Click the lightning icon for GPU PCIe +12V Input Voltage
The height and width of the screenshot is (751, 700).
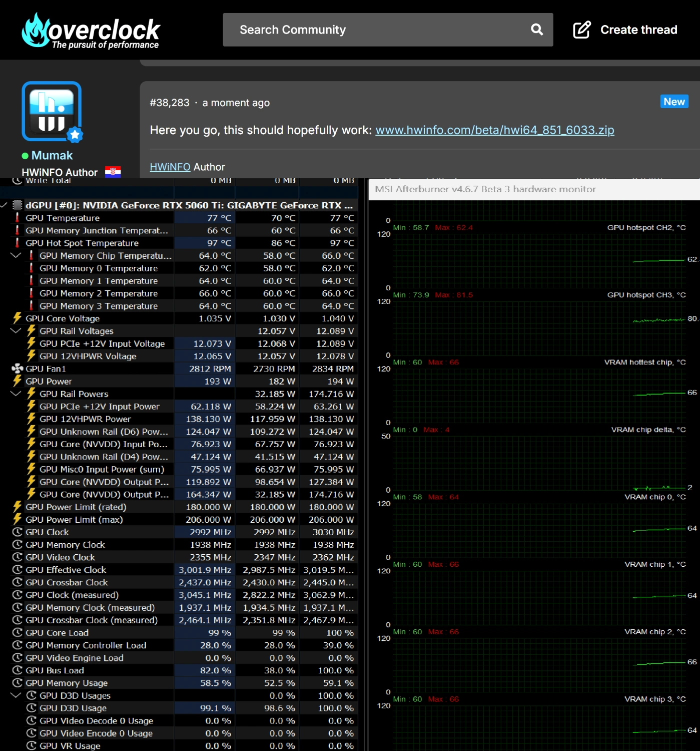pos(32,343)
